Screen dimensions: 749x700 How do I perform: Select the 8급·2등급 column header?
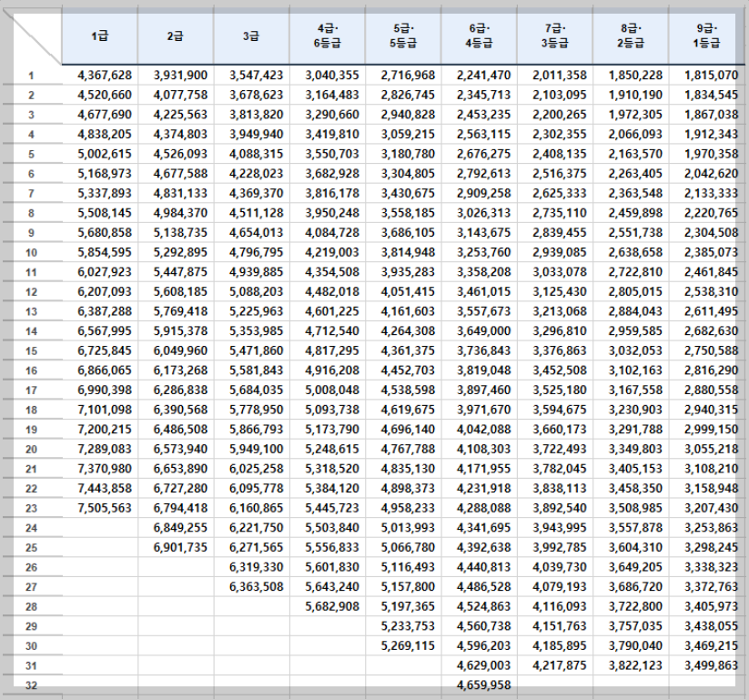coord(631,36)
